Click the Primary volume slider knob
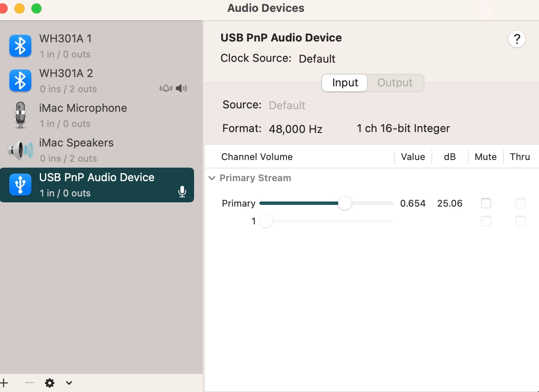Image resolution: width=539 pixels, height=392 pixels. (x=345, y=203)
